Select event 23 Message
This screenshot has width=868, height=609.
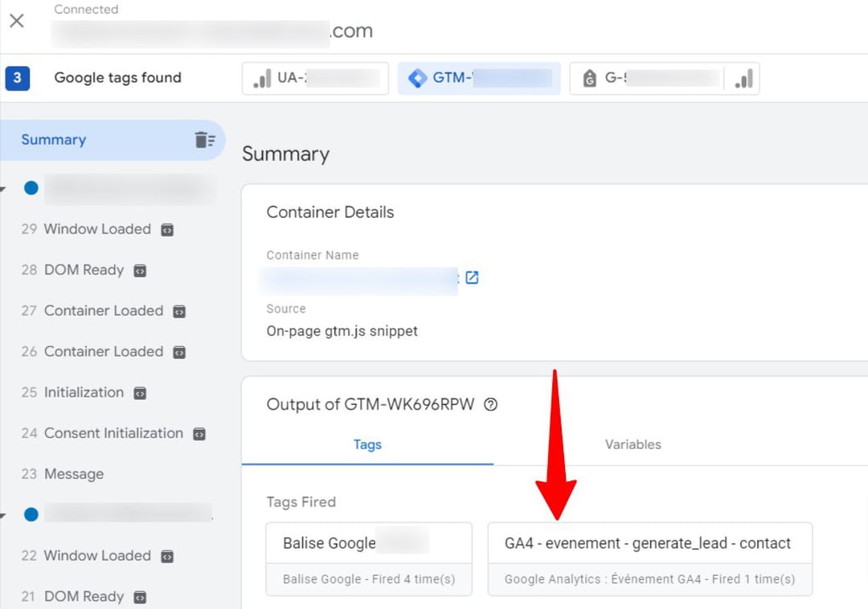coord(63,474)
